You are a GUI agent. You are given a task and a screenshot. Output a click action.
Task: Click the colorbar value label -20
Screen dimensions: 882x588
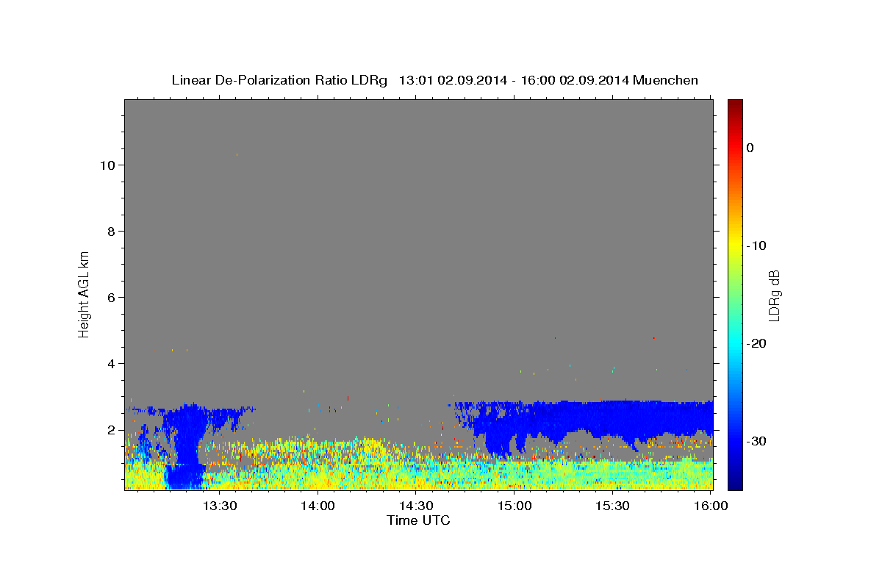[x=756, y=343]
